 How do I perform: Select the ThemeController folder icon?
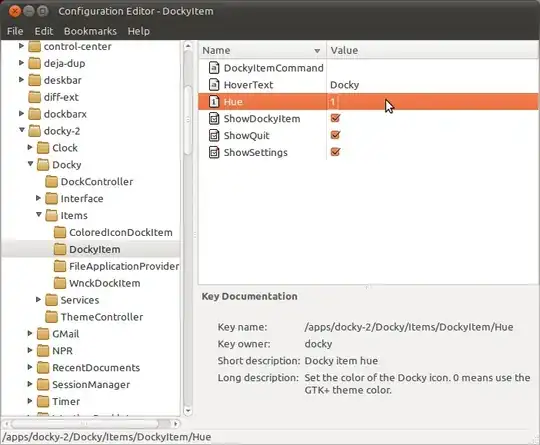point(51,317)
